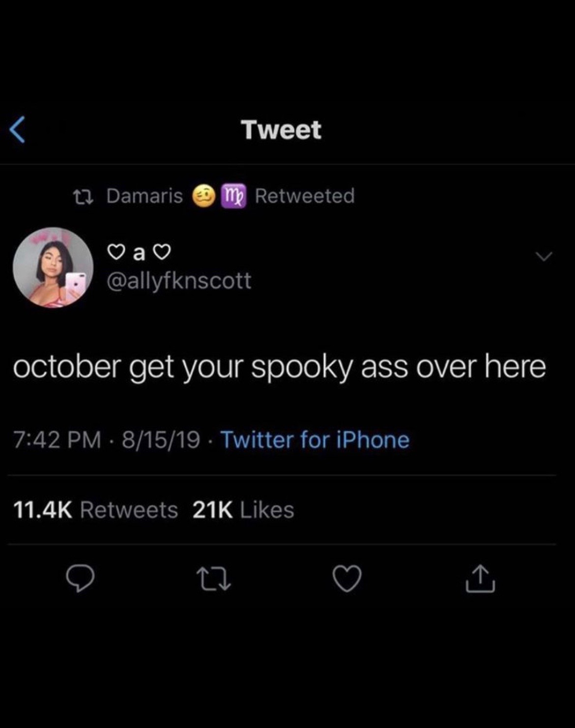Open the @allyfknscott handle

179,281
